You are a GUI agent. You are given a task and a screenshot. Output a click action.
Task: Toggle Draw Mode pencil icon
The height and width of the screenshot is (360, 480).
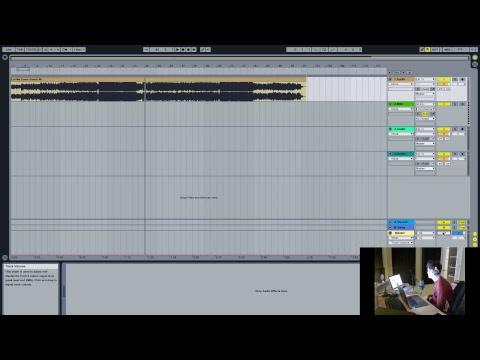tap(422, 49)
